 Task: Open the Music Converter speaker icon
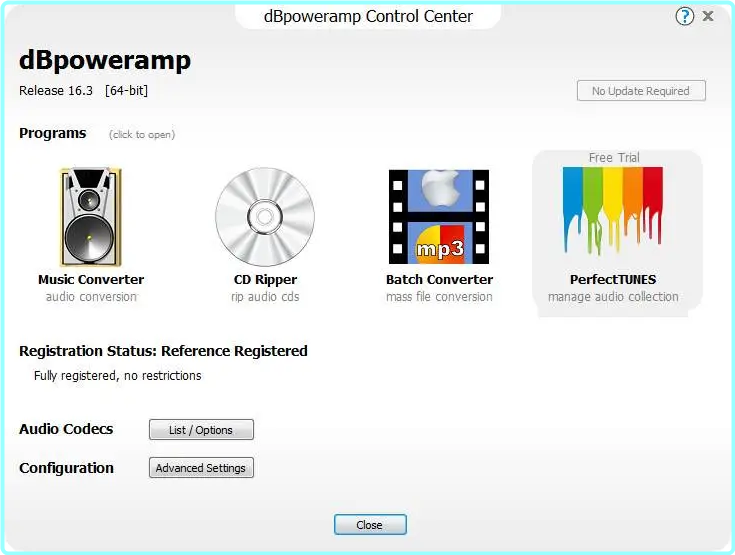pyautogui.click(x=90, y=217)
